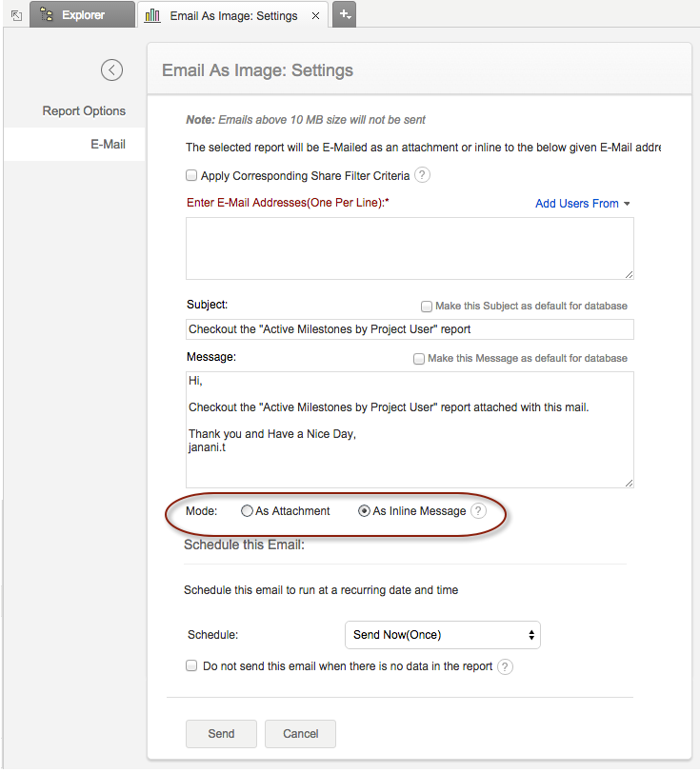Click the Explorer tree icon in tab
The width and height of the screenshot is (700, 773).
(x=47, y=15)
